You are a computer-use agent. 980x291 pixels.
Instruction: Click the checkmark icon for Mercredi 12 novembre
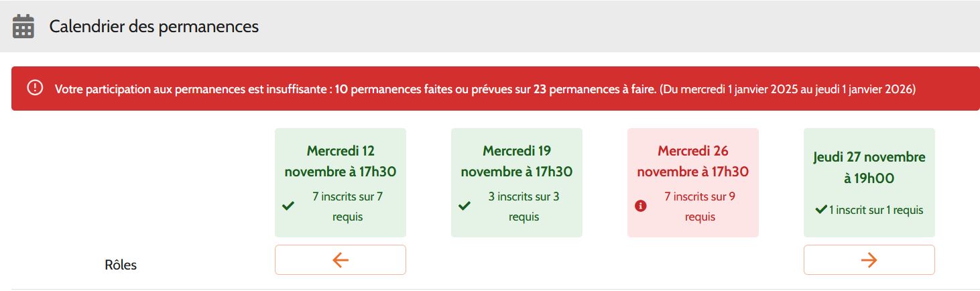[x=288, y=207]
